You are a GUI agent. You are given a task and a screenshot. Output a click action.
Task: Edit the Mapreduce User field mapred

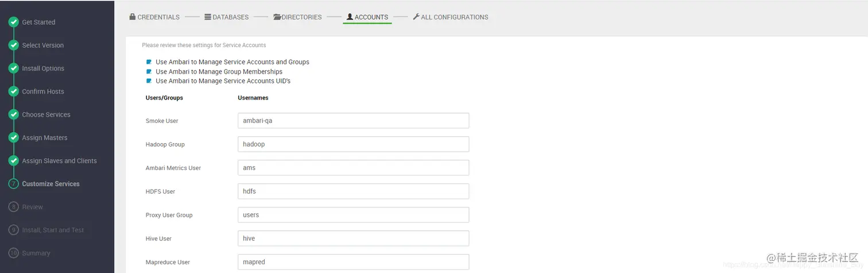pos(354,262)
